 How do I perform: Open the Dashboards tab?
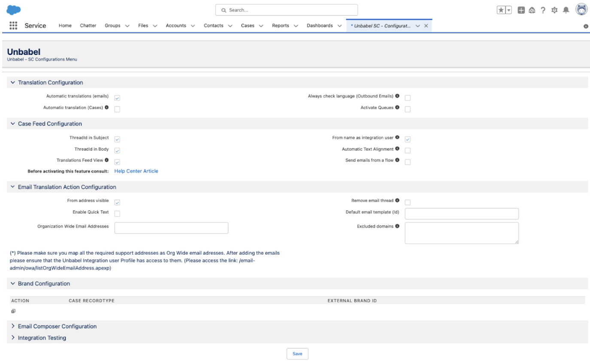coord(320,26)
